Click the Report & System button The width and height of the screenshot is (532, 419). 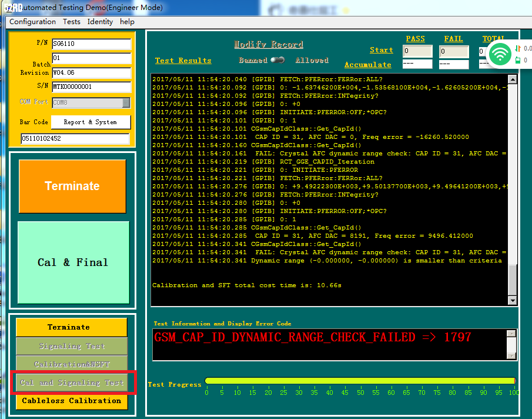point(91,122)
